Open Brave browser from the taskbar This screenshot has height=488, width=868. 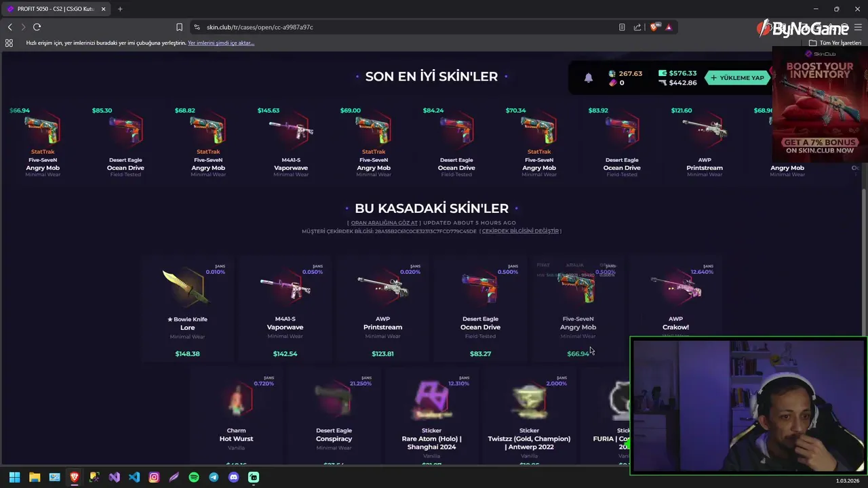tap(75, 477)
